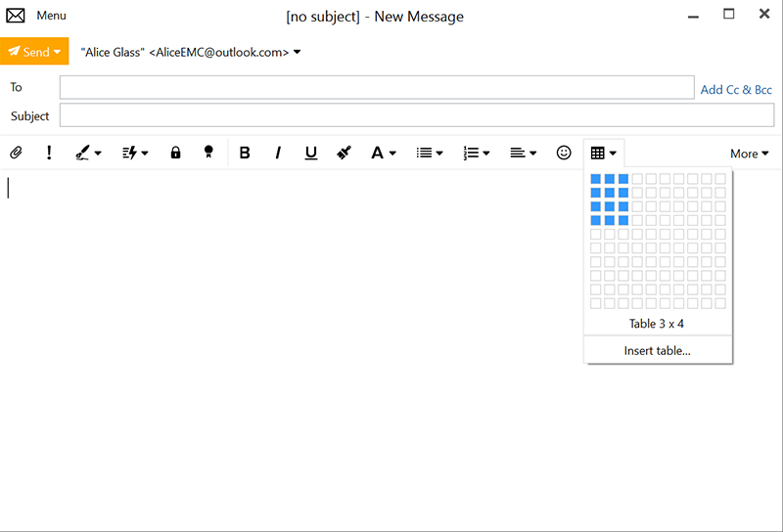Insert an emoji with the smiley icon
The height and width of the screenshot is (532, 783).
pos(564,153)
